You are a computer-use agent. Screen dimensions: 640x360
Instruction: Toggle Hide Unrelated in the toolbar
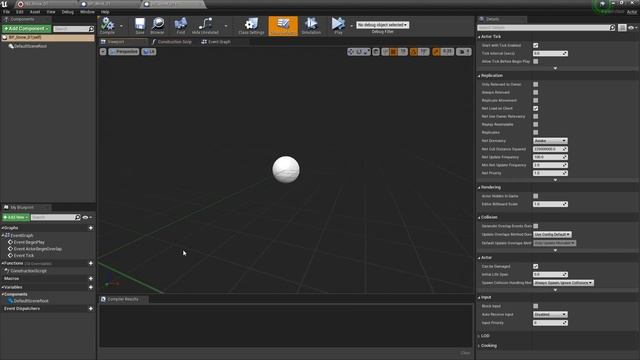click(x=205, y=26)
